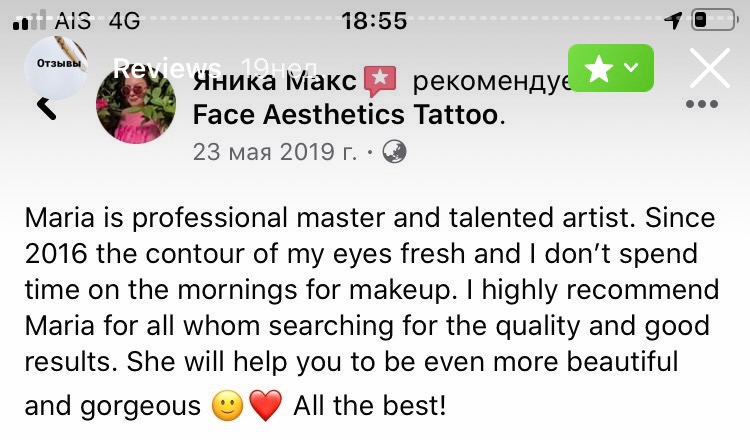Tap the cellular signal bars icon
The height and width of the screenshot is (440, 750).
point(29,20)
